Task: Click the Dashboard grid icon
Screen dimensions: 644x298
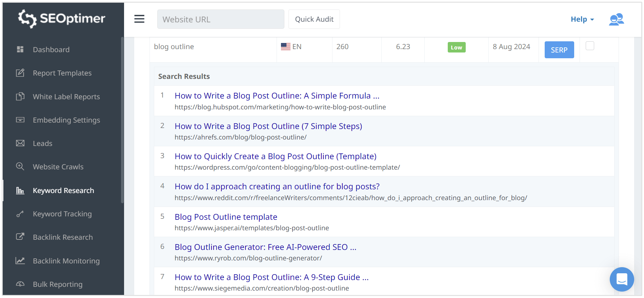Action: (20, 49)
